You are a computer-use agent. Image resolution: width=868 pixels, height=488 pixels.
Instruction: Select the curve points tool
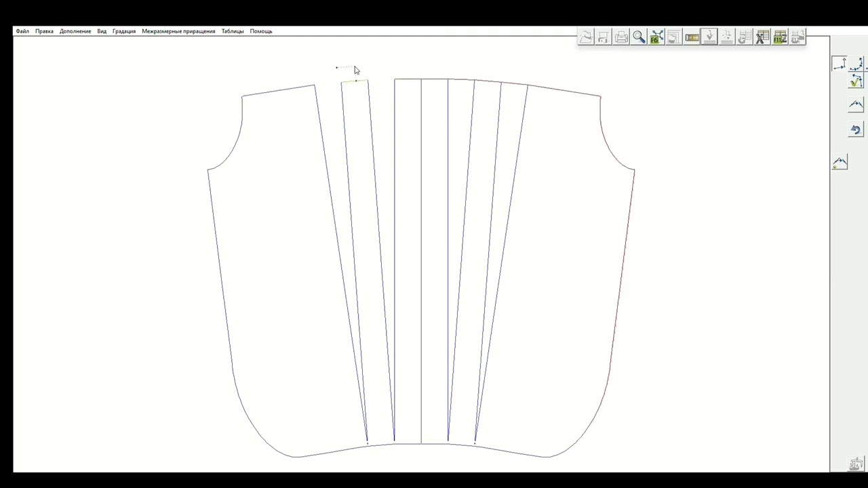856,64
